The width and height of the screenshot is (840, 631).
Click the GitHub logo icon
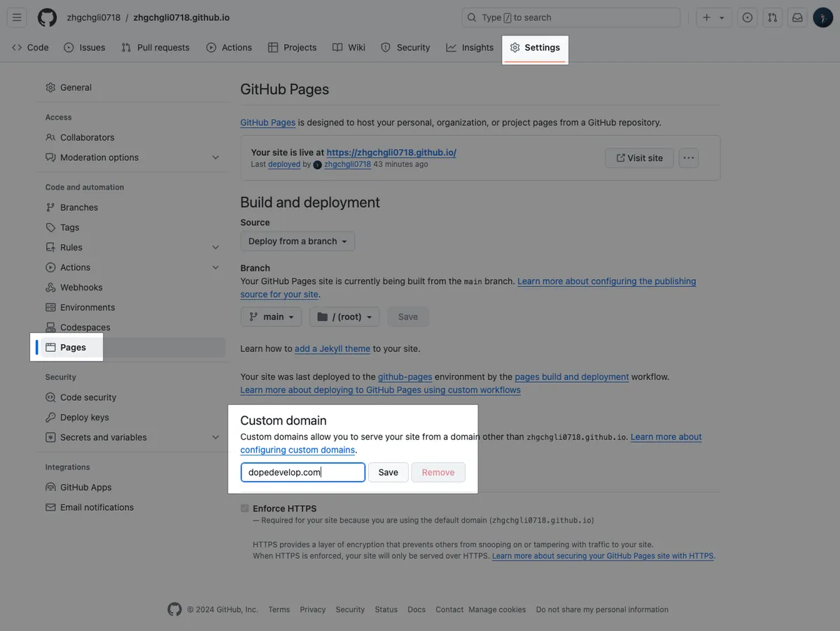[47, 17]
